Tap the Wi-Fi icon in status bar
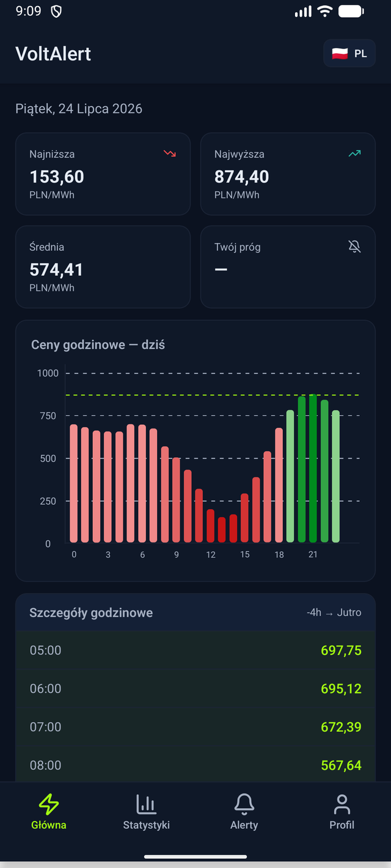 325,11
